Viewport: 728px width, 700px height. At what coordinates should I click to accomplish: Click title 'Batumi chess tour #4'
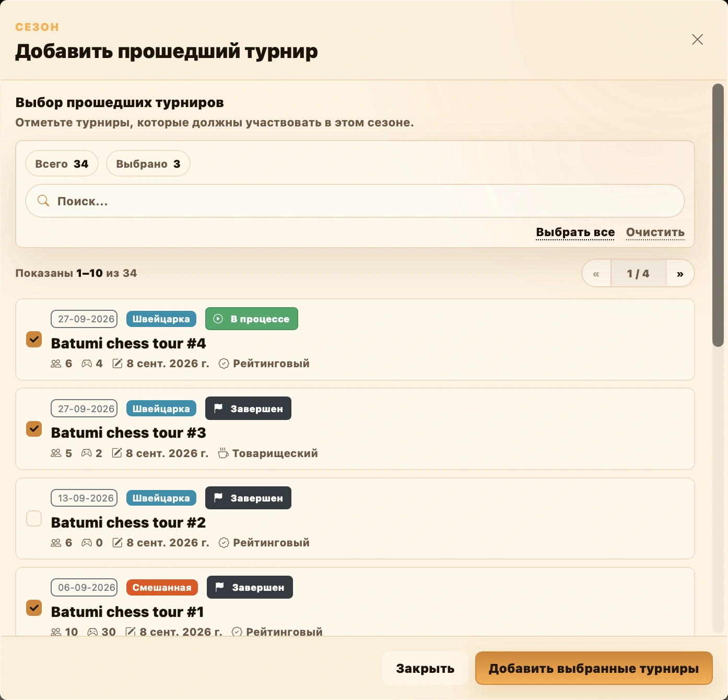click(x=128, y=343)
